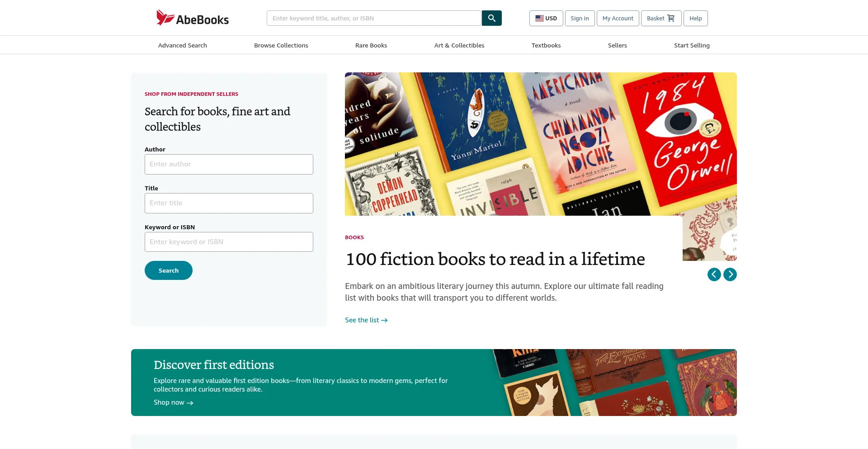Open My Account

pos(618,19)
